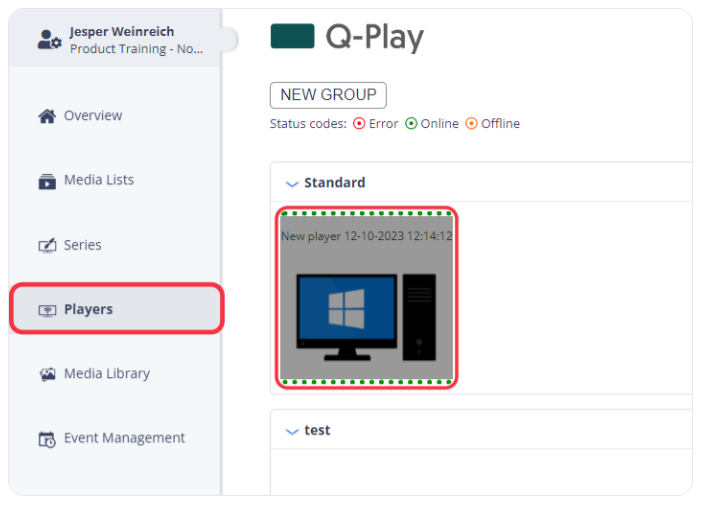Click the Players screen icon
The height and width of the screenshot is (510, 708).
pyautogui.click(x=47, y=310)
